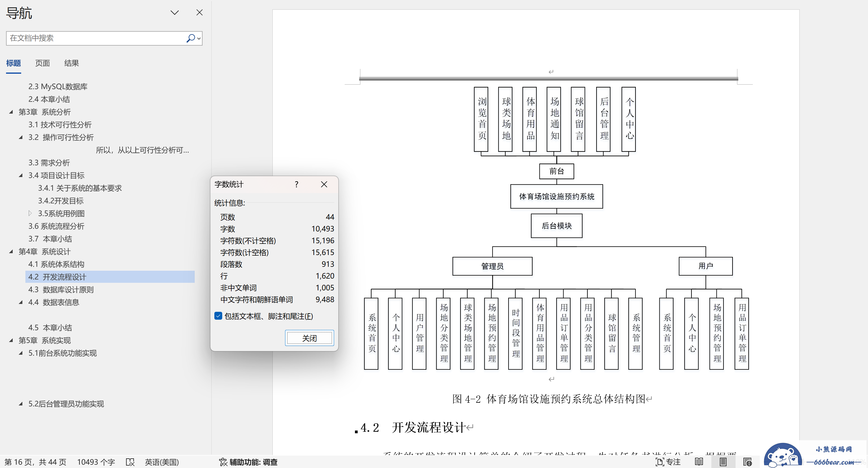This screenshot has width=868, height=468.
Task: Collapse the 3.4 项目设计目标 heading
Action: (21, 176)
